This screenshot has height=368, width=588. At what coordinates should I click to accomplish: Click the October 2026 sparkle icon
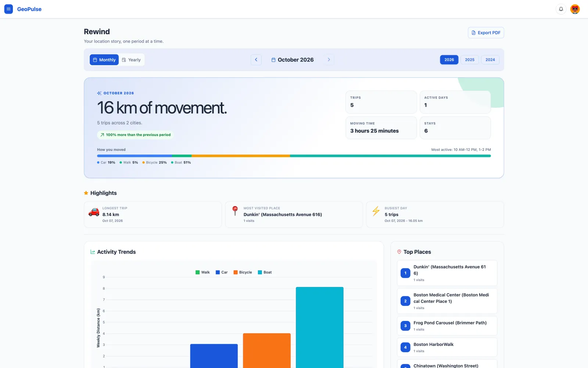pyautogui.click(x=99, y=93)
